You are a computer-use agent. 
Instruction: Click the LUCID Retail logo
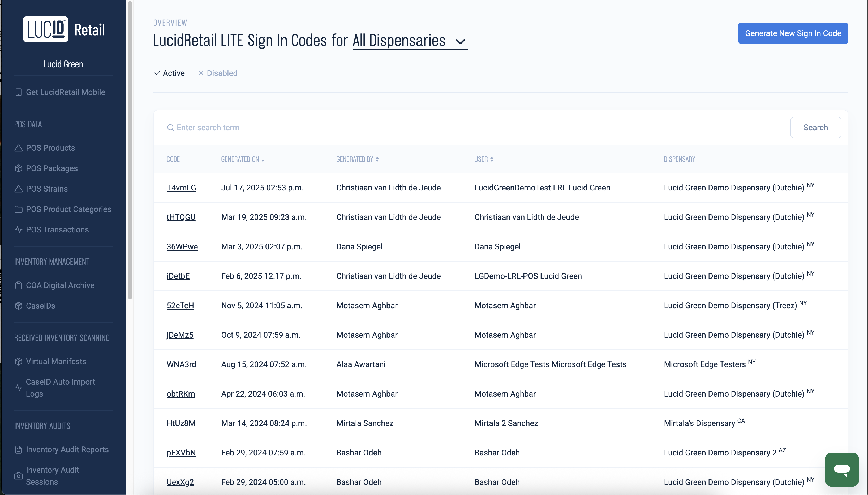[64, 29]
